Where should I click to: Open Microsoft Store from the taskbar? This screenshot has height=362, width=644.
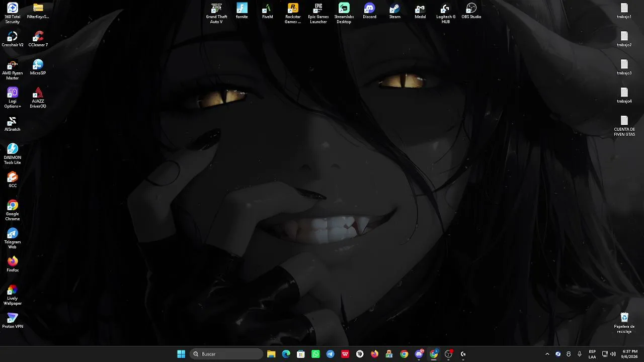point(301,354)
